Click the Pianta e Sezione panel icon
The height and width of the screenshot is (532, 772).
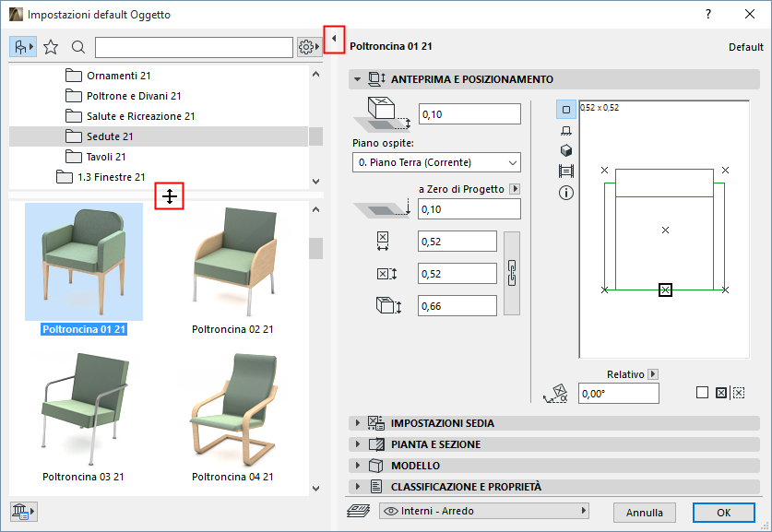(x=376, y=443)
